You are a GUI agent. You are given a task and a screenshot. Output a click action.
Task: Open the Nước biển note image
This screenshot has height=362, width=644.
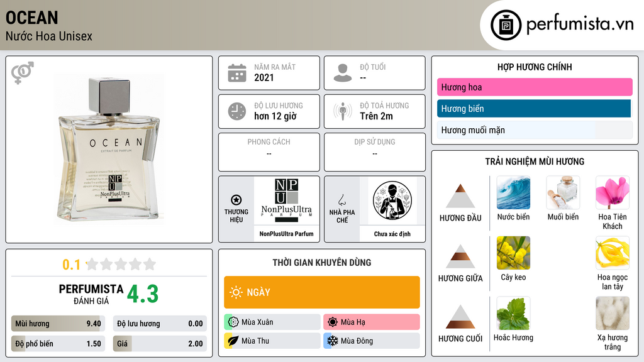513,192
